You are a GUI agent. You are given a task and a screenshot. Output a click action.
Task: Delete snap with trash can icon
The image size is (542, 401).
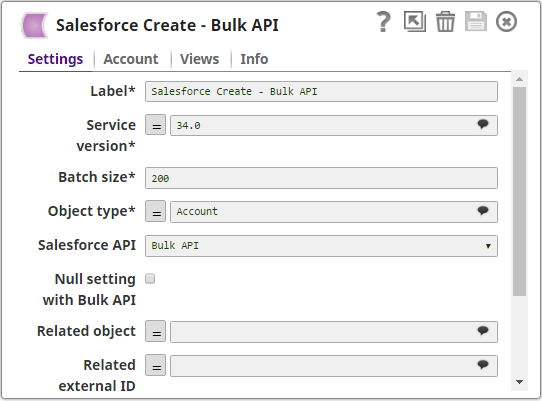click(x=445, y=21)
